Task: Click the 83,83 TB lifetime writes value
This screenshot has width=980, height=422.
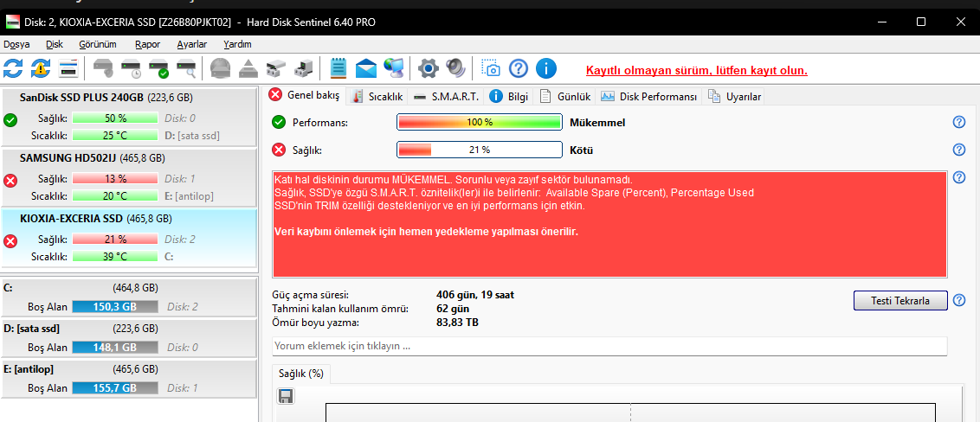Action: (457, 322)
